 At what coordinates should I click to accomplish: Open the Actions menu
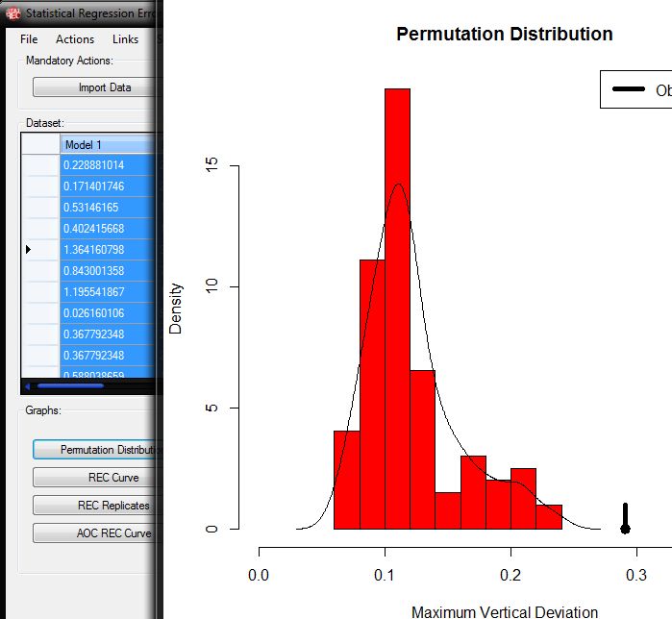tap(75, 39)
